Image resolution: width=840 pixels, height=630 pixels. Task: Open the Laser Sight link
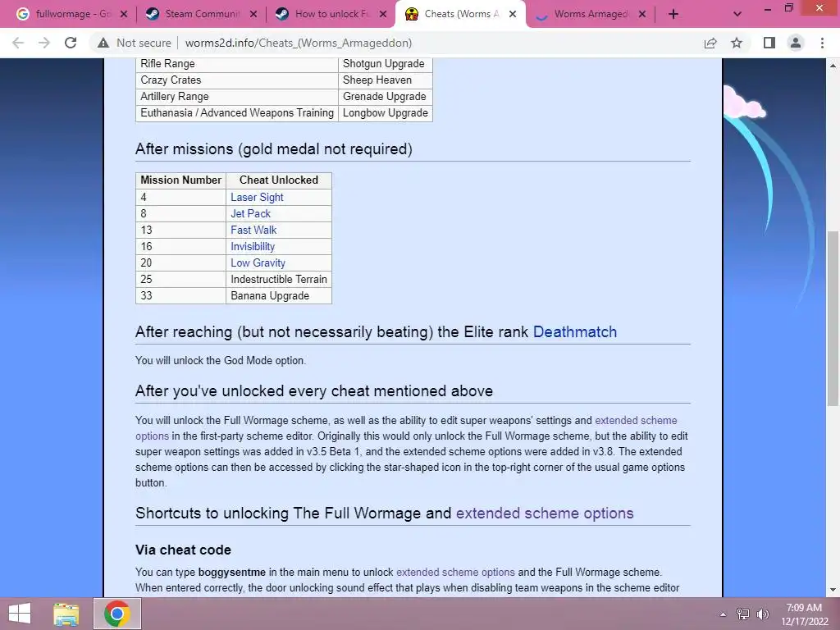tap(257, 197)
